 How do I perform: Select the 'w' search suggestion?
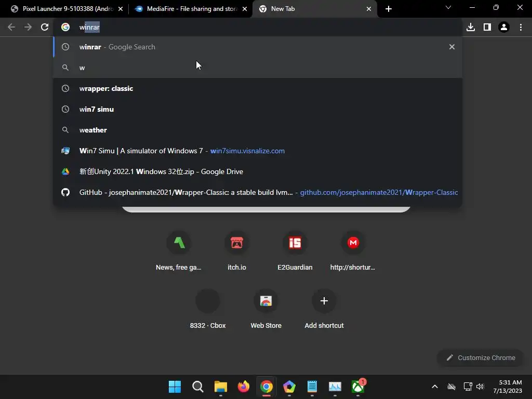click(258, 68)
